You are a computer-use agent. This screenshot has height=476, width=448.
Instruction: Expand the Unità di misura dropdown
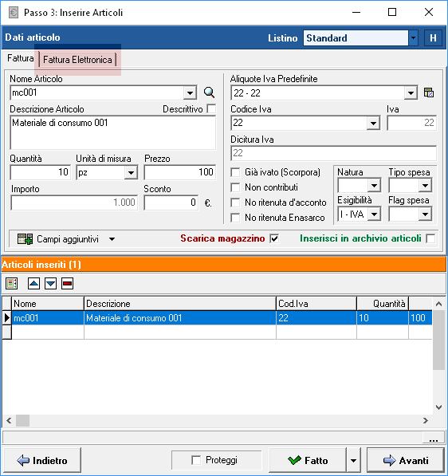(131, 173)
